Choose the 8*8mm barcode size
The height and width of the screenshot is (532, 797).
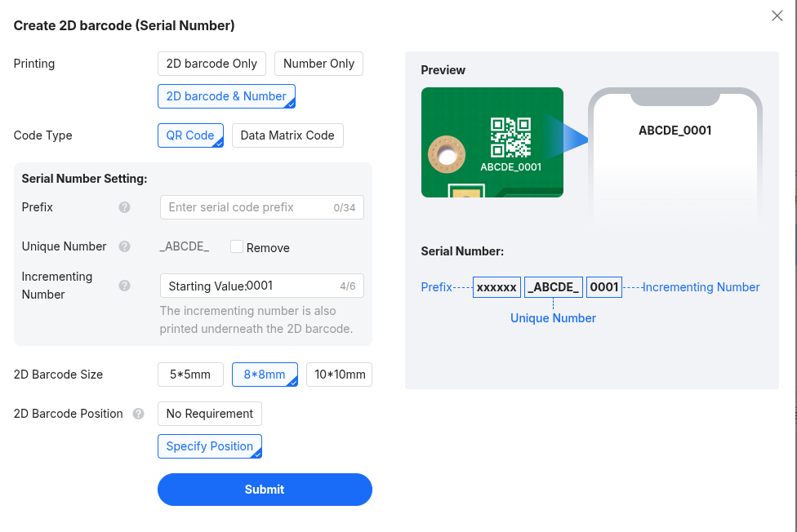click(x=265, y=375)
